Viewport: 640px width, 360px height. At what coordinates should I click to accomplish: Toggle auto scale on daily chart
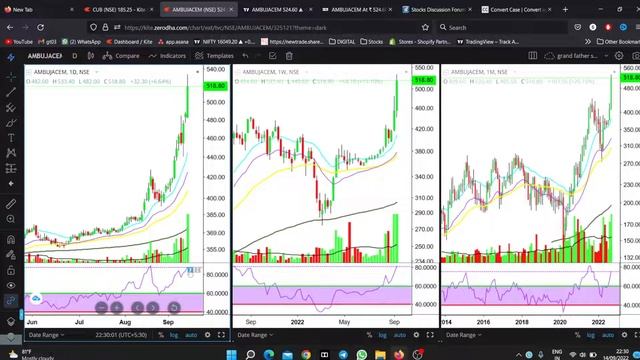tap(191, 335)
